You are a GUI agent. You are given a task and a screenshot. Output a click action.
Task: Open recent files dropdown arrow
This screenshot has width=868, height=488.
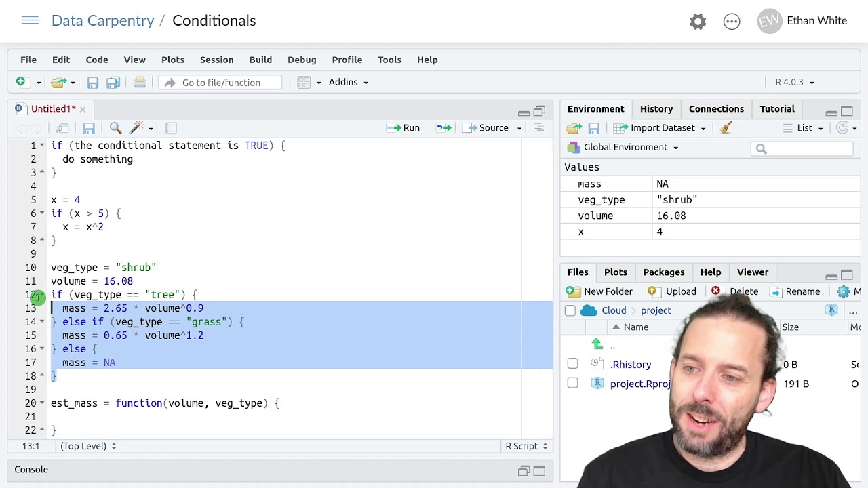click(x=73, y=83)
